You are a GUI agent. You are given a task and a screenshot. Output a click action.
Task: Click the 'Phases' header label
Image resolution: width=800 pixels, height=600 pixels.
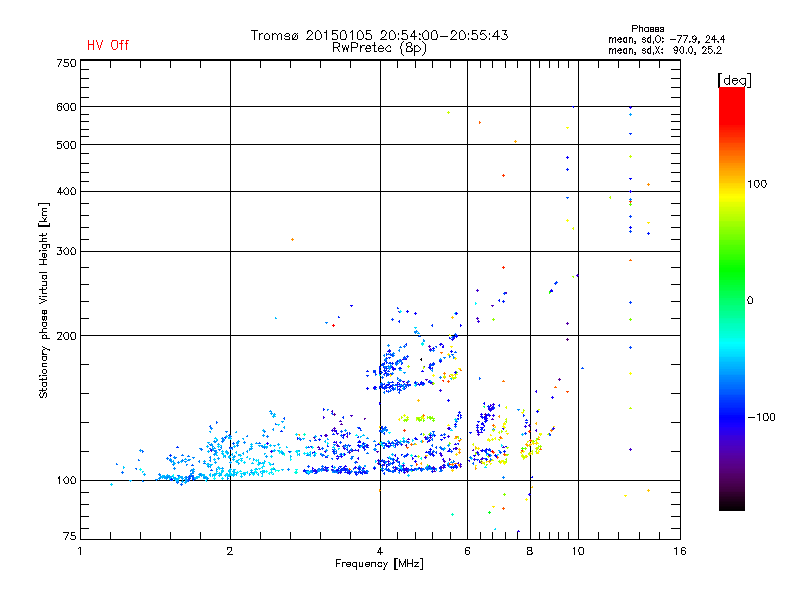647,29
